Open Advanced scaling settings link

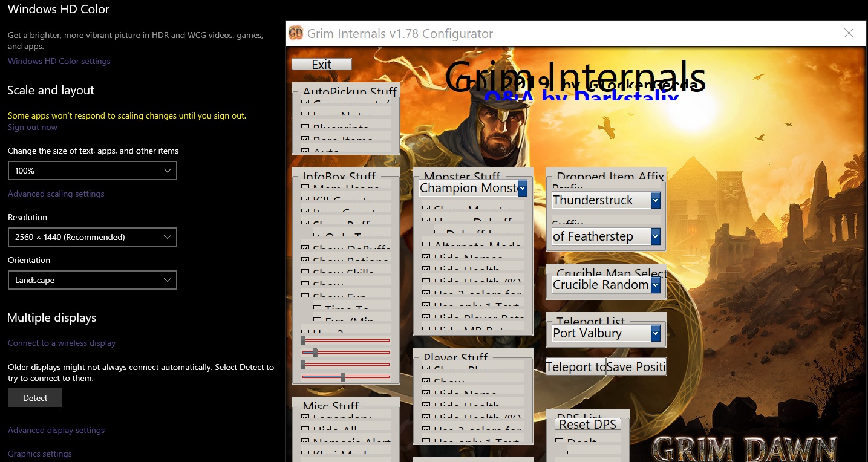click(x=56, y=194)
